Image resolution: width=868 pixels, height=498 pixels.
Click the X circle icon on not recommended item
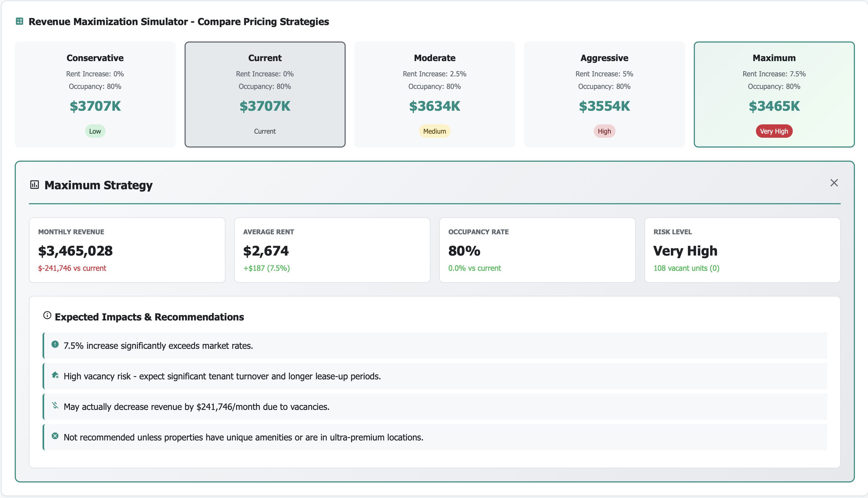tap(55, 436)
